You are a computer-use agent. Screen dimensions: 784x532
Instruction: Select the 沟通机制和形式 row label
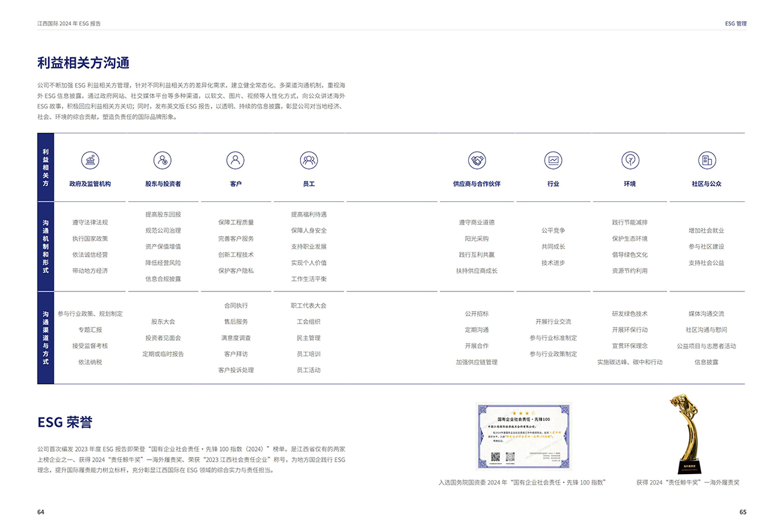pos(45,247)
